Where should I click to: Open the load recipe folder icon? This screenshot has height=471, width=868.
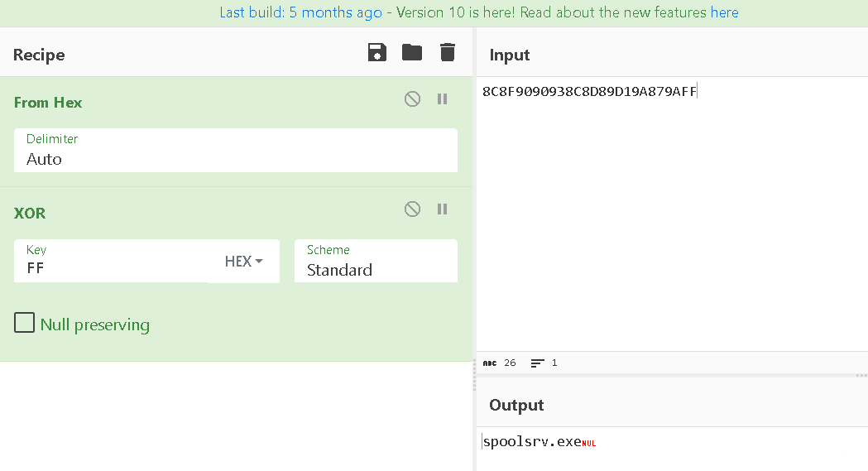412,53
